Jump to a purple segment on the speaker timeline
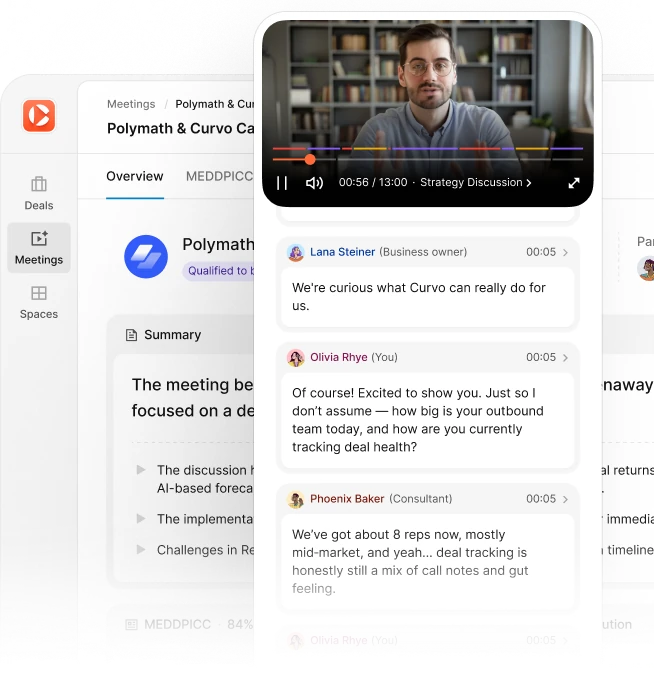The height and width of the screenshot is (674, 654). tap(424, 149)
